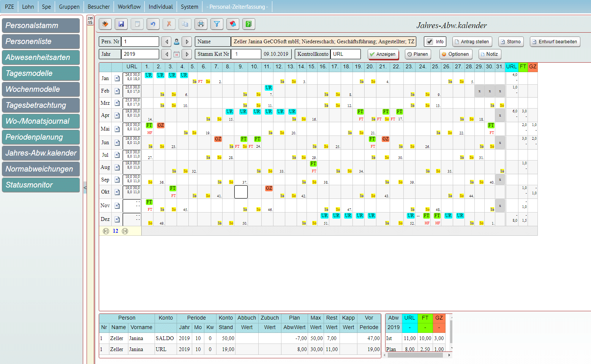Select the highlighted Okt 9 day cell

pos(241,192)
